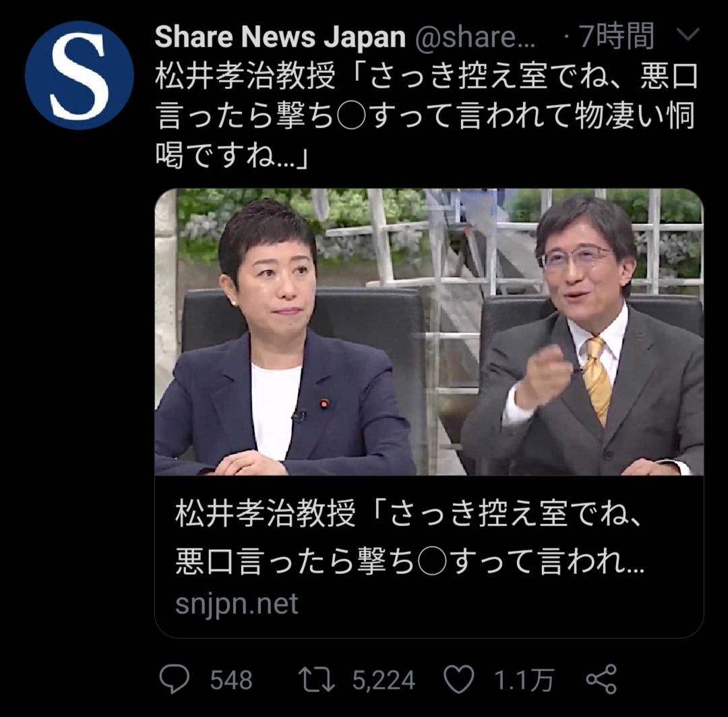Viewport: 728px width, 717px height.
Task: Click the 5,224 retweets count
Action: [384, 681]
